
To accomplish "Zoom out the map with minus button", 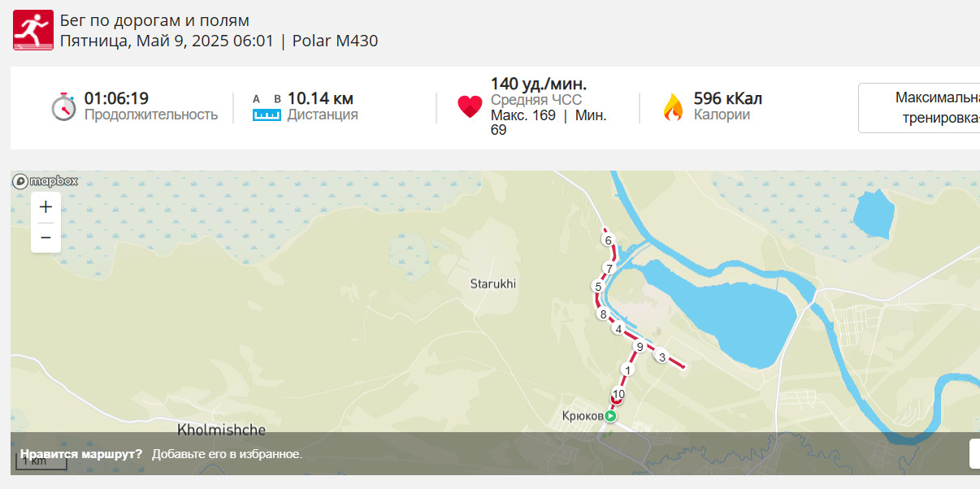I will (46, 238).
